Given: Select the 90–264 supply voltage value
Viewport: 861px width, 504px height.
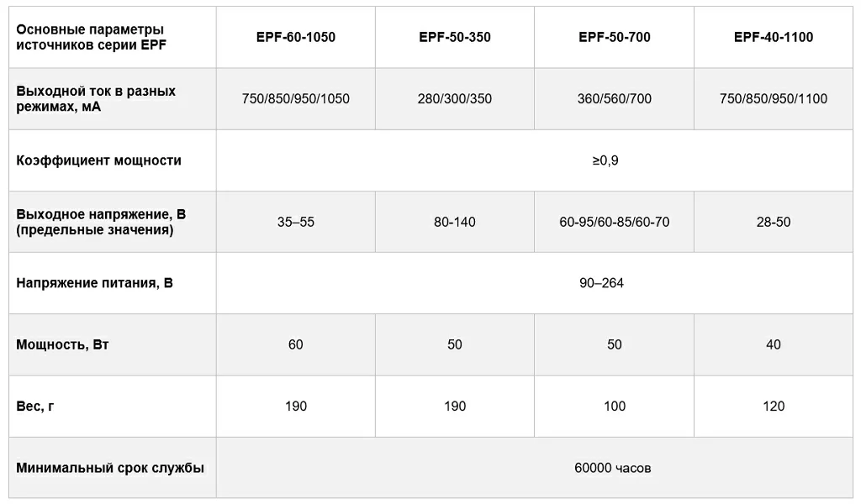Looking at the screenshot, I should [601, 283].
